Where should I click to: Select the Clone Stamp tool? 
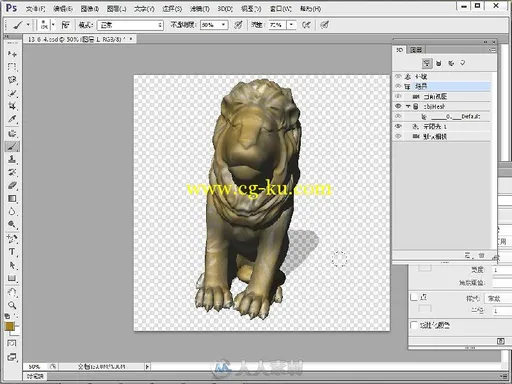point(12,159)
